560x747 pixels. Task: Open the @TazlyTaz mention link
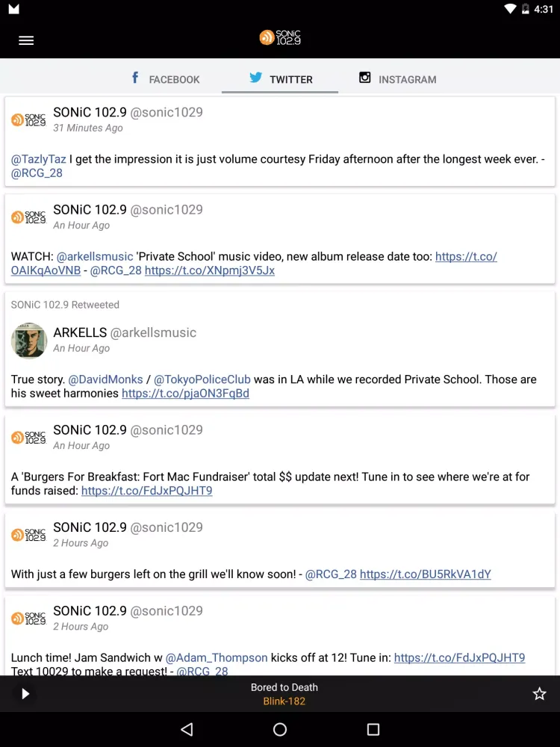[39, 159]
